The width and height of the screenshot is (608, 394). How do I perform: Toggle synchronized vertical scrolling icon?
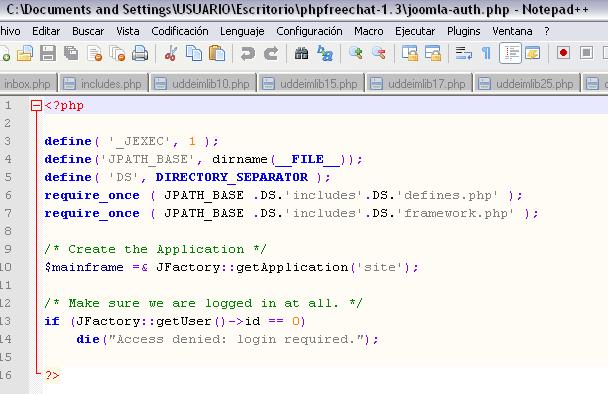410,53
